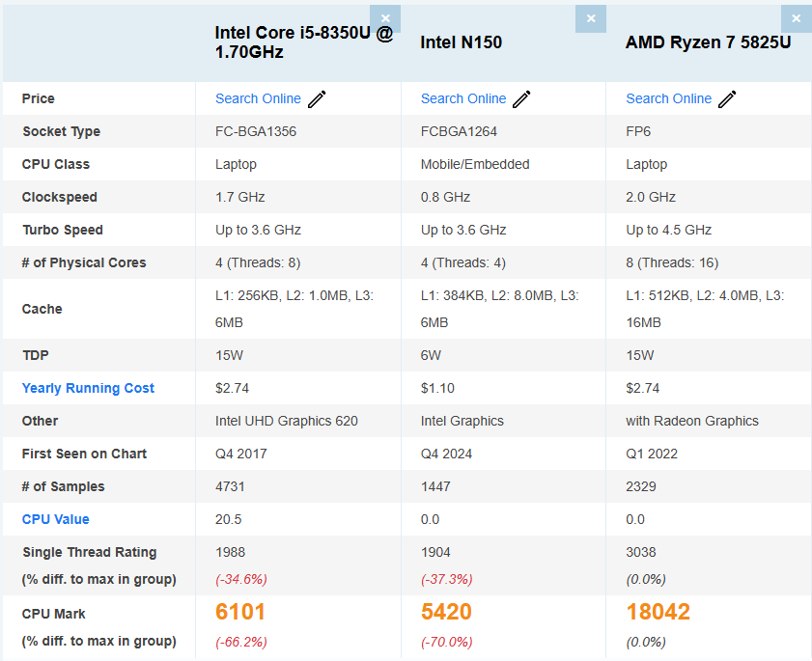Select the Intel Core i5-8350U header title
The width and height of the screenshot is (812, 661).
click(x=303, y=42)
